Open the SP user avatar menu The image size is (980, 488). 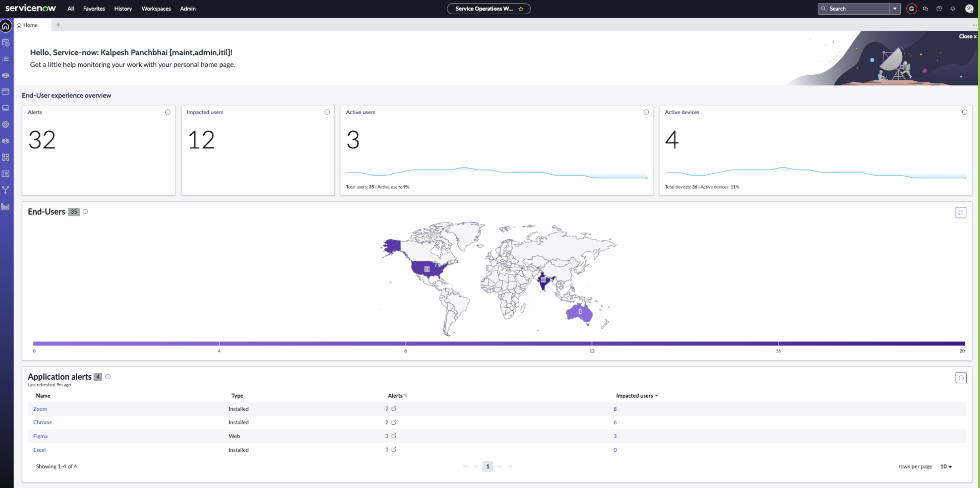(x=969, y=9)
